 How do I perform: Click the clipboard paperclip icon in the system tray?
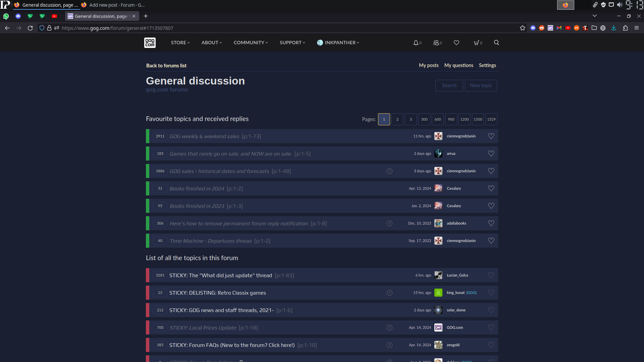tap(595, 5)
